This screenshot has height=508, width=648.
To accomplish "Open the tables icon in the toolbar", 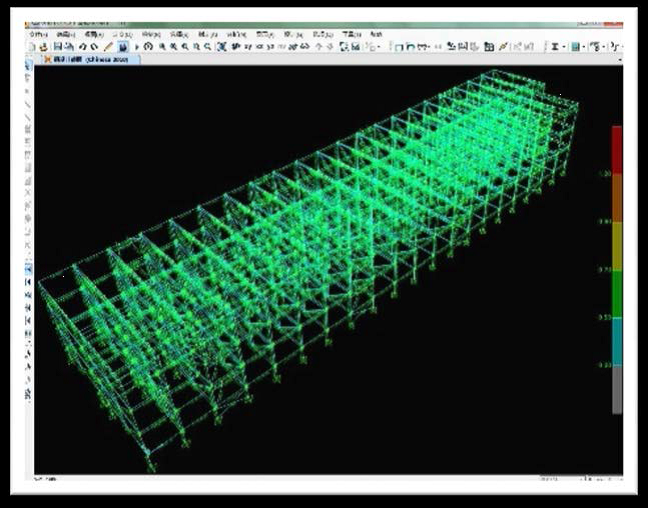I will tap(489, 47).
